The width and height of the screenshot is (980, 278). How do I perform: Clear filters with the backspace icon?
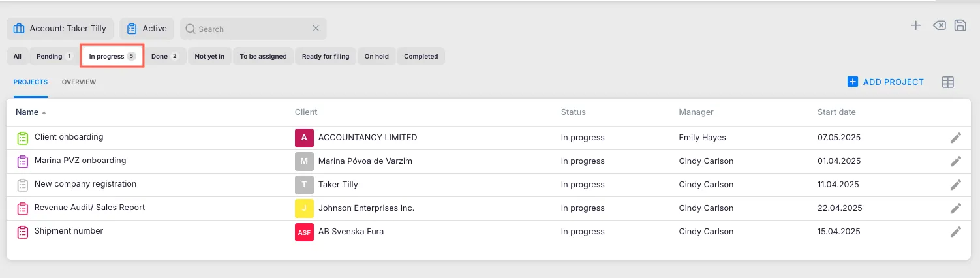[939, 25]
